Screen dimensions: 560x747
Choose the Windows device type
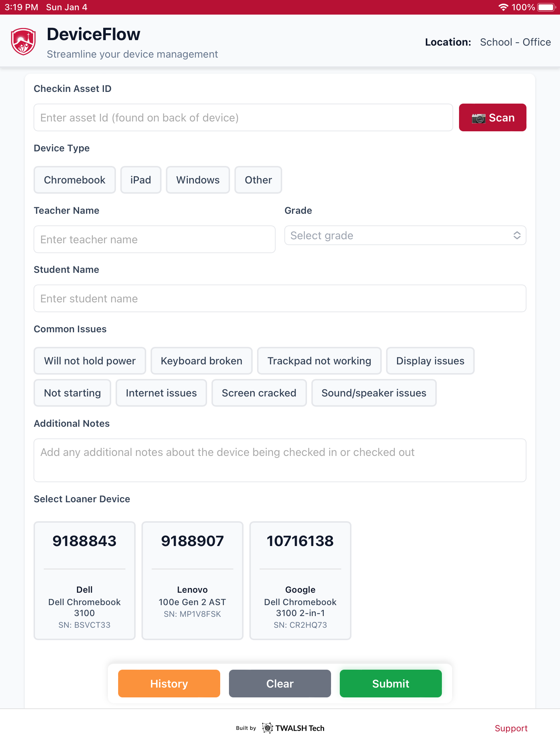tap(198, 179)
